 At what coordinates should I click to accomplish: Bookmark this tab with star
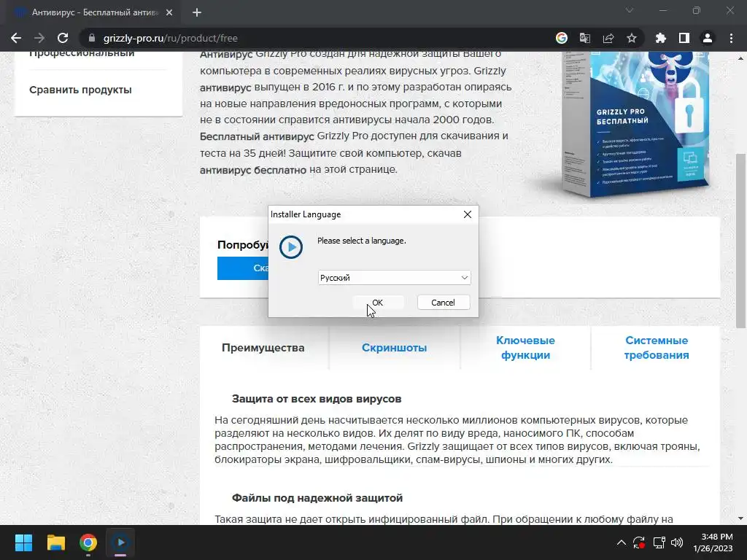(632, 38)
